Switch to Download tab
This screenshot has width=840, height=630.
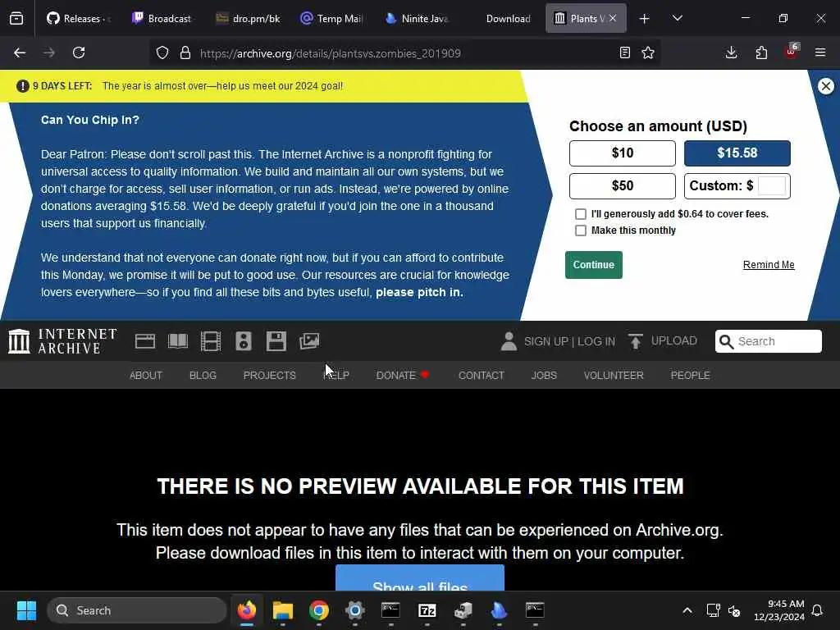[502, 19]
